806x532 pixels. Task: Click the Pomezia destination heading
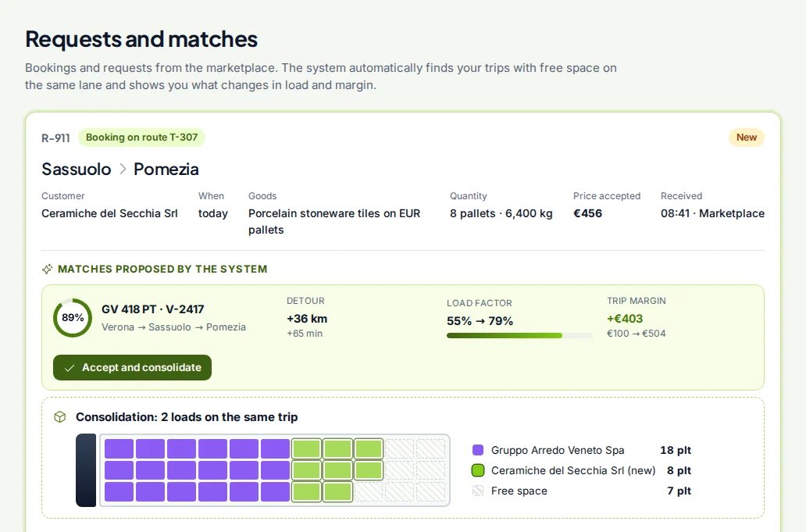(x=166, y=169)
